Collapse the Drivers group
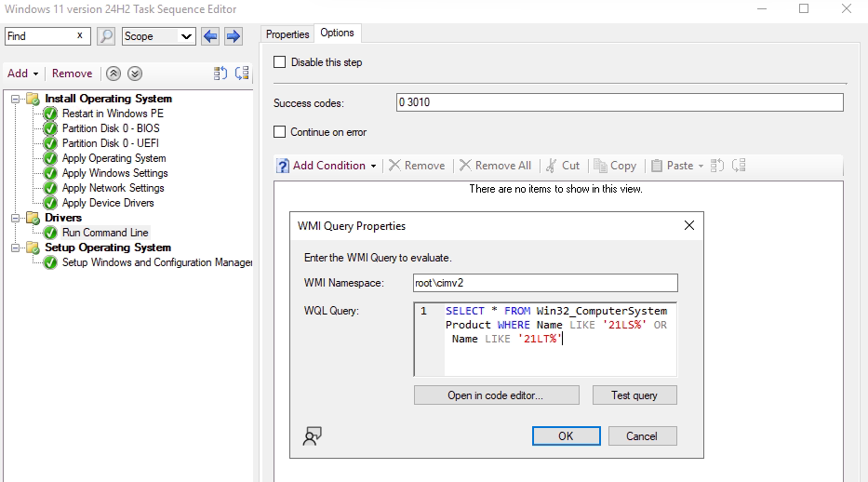The height and width of the screenshot is (482, 868). click(16, 218)
